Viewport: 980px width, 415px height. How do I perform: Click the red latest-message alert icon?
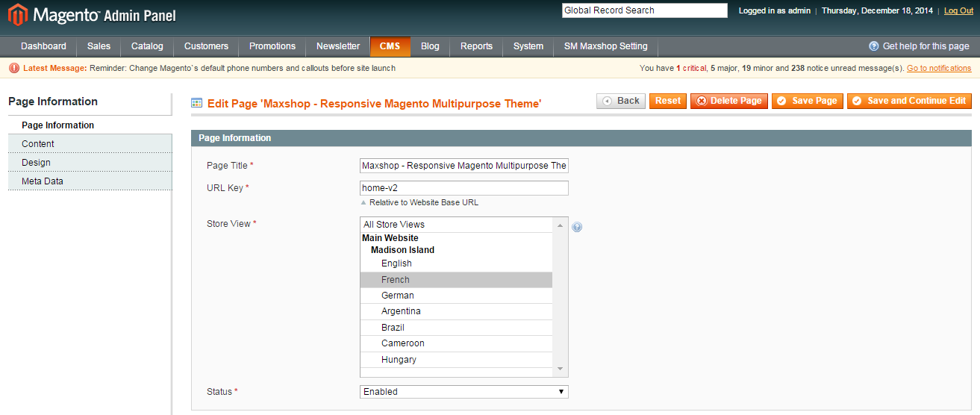pos(14,68)
